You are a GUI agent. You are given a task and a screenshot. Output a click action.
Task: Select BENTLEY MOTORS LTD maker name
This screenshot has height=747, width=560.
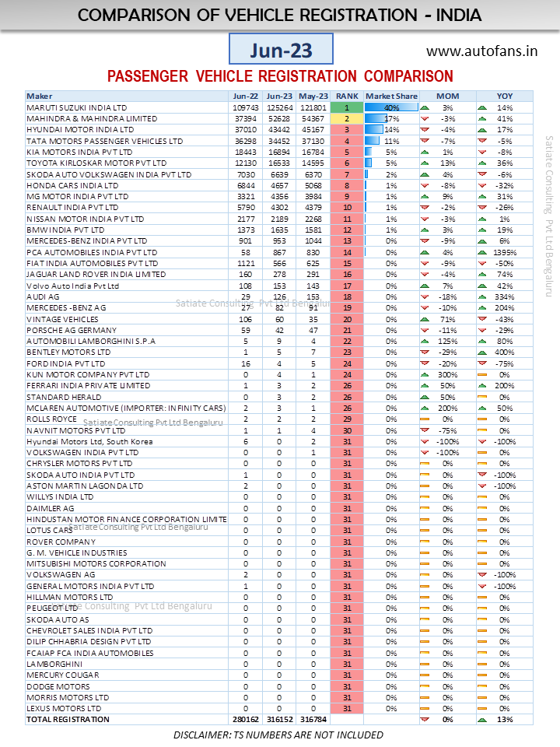(68, 352)
